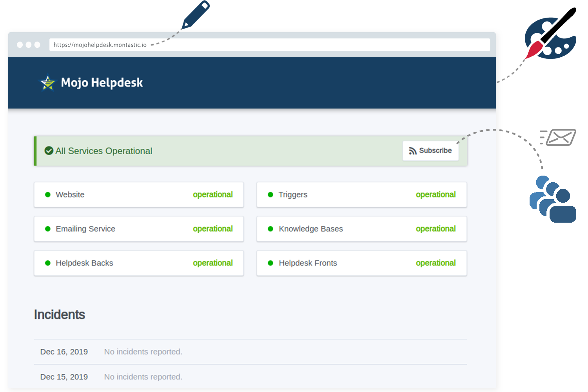Click the Incidents section heading
This screenshot has height=392, width=588.
coord(60,315)
